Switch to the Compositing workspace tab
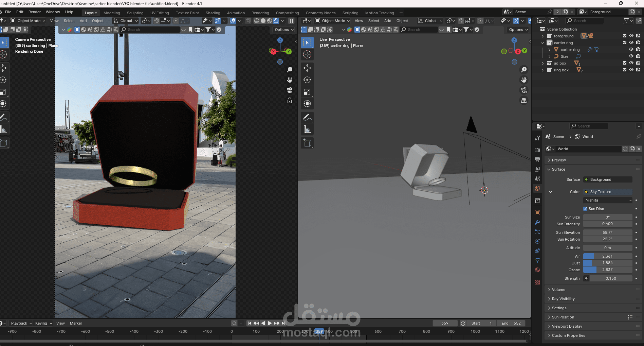This screenshot has width=644, height=346. (287, 13)
